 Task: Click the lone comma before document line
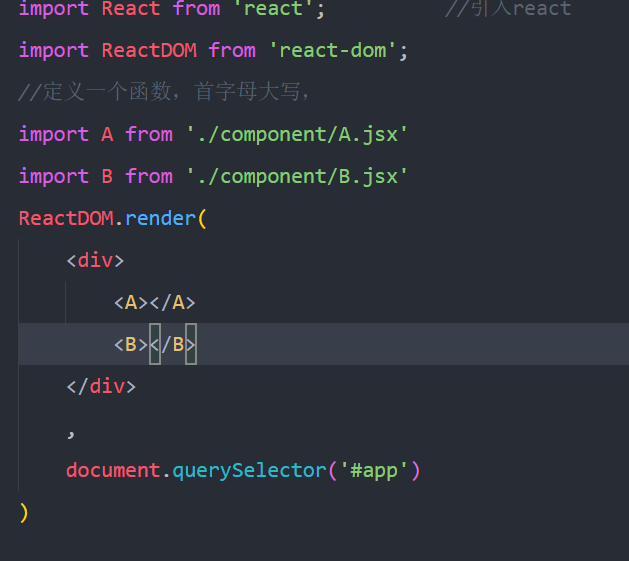(x=71, y=434)
